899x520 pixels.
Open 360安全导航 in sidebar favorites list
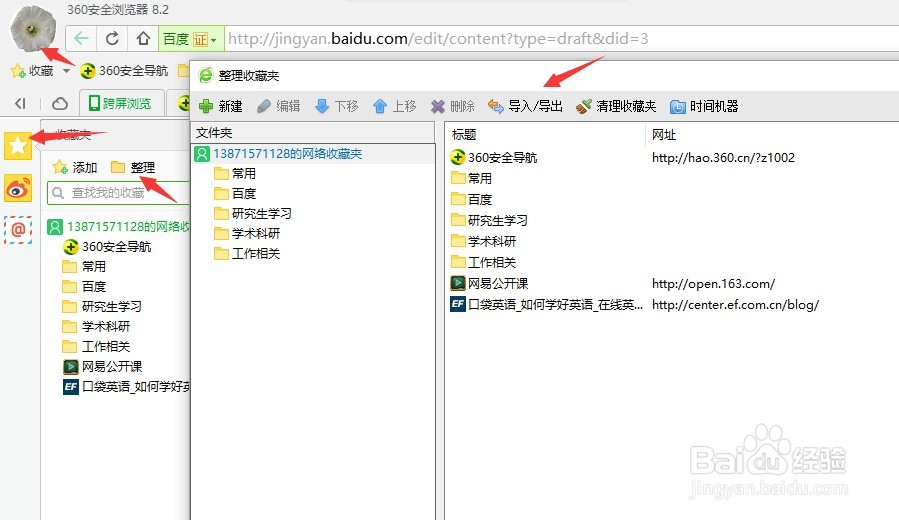107,247
